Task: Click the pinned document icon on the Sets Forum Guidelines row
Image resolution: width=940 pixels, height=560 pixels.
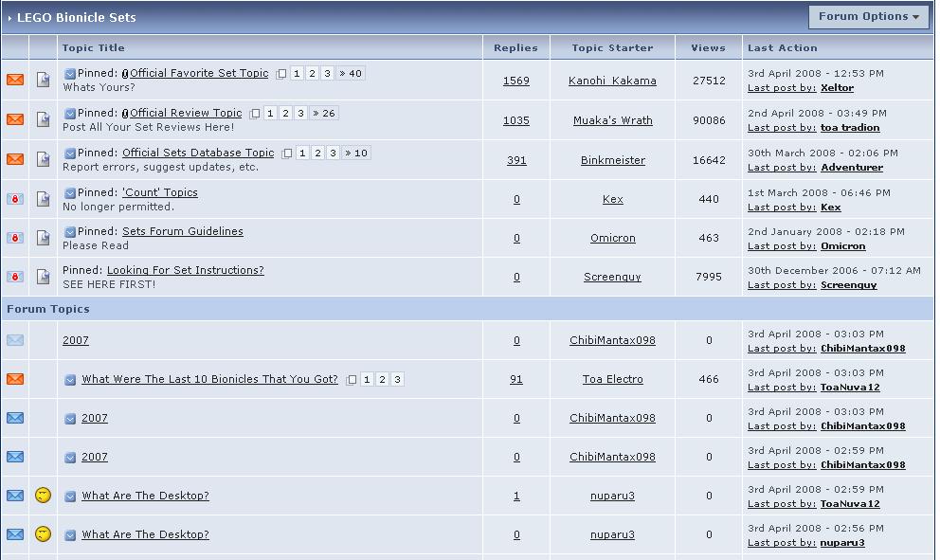Action: click(x=44, y=238)
